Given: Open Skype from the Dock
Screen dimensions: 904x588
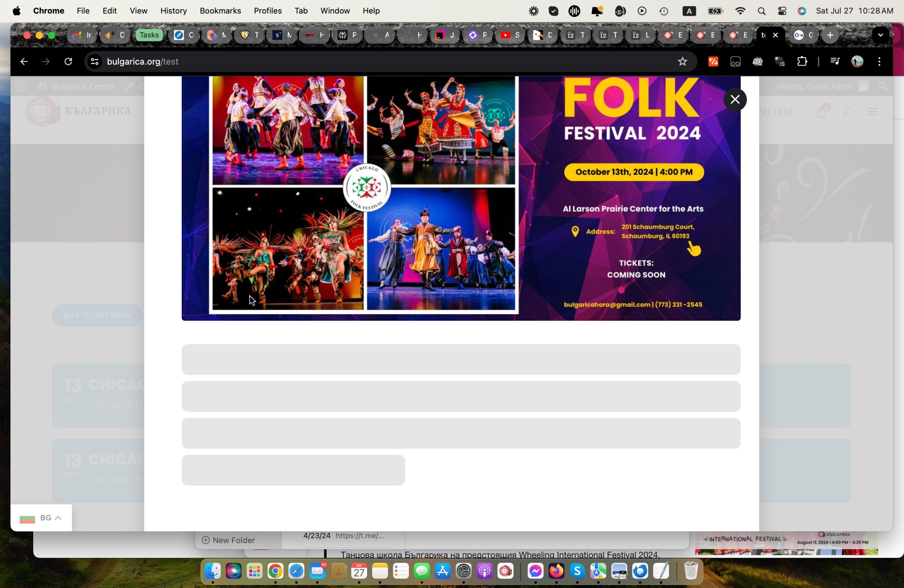Looking at the screenshot, I should [577, 571].
